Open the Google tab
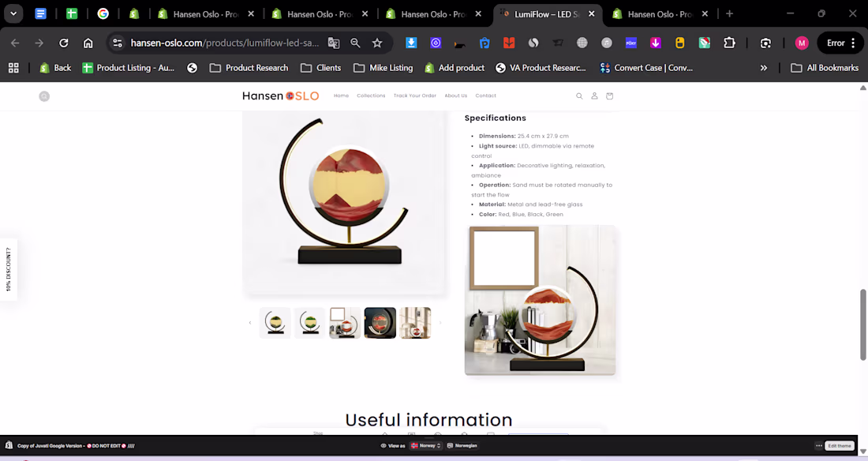 click(x=103, y=14)
